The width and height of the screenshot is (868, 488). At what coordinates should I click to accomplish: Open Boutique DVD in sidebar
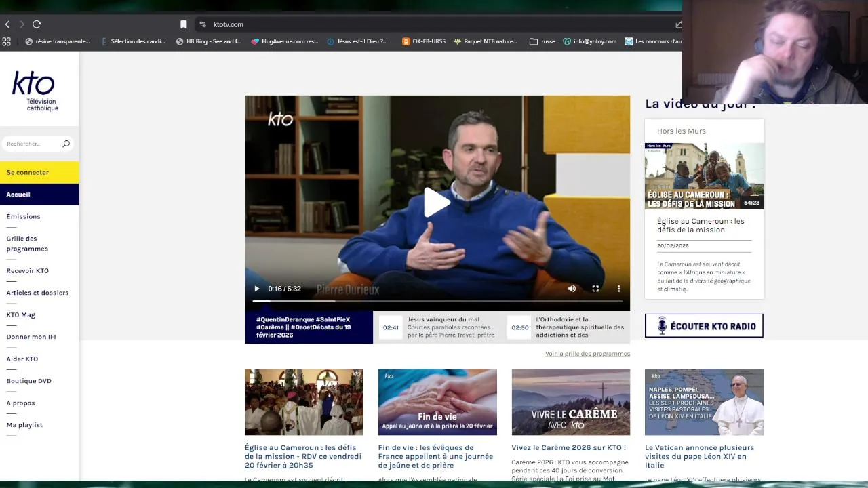click(28, 381)
